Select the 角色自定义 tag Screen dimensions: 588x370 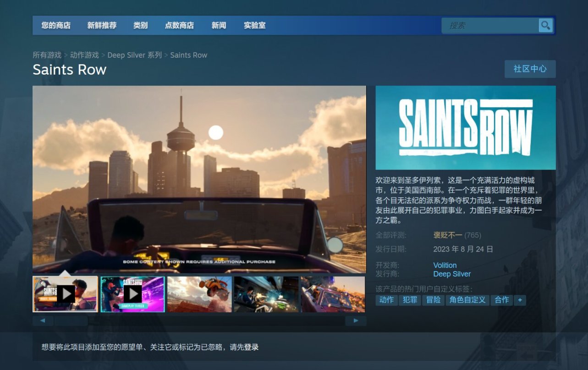467,300
